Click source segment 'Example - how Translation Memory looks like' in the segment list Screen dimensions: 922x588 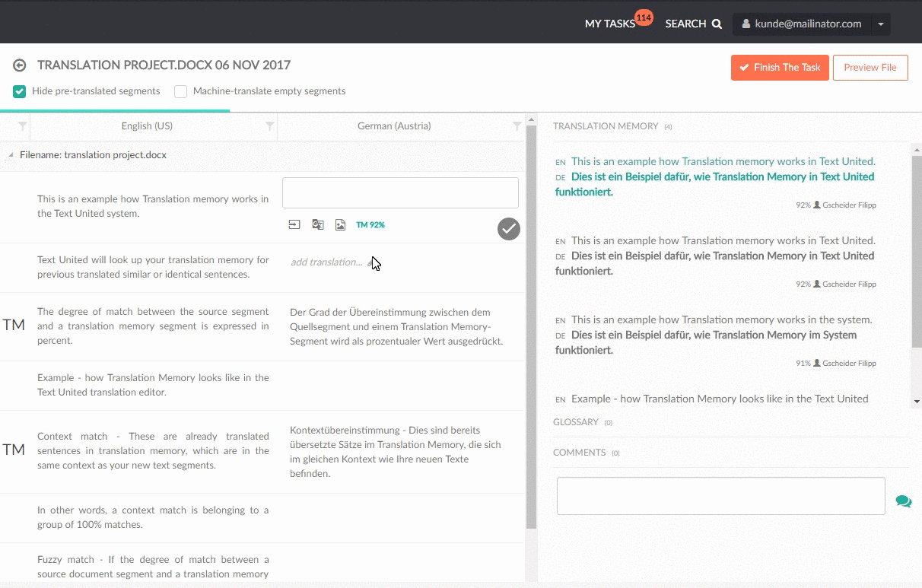point(153,385)
